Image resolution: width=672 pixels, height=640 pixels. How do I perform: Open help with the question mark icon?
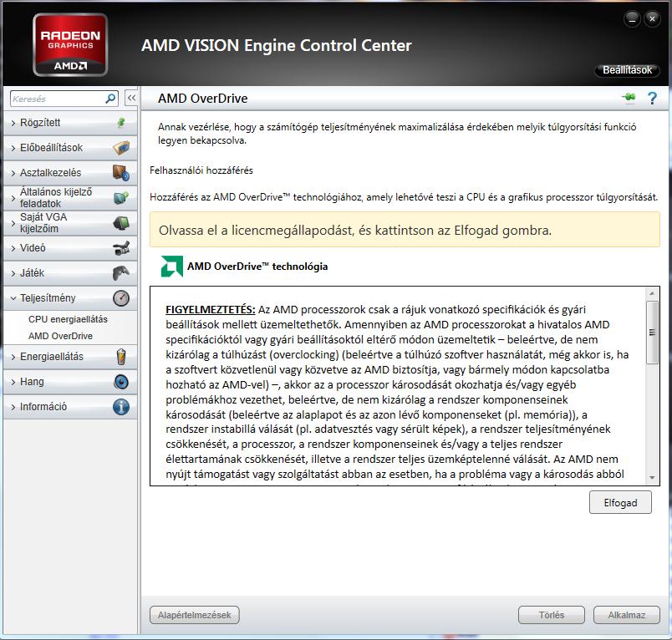pos(652,98)
